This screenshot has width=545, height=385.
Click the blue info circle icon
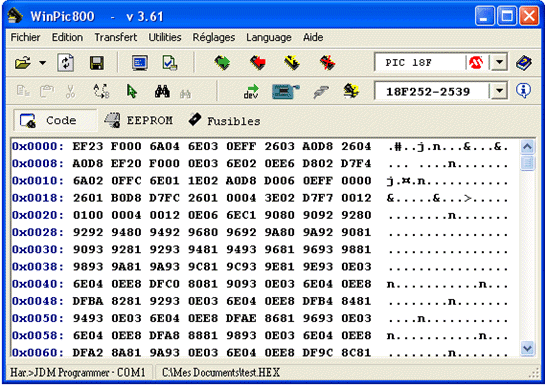(523, 91)
